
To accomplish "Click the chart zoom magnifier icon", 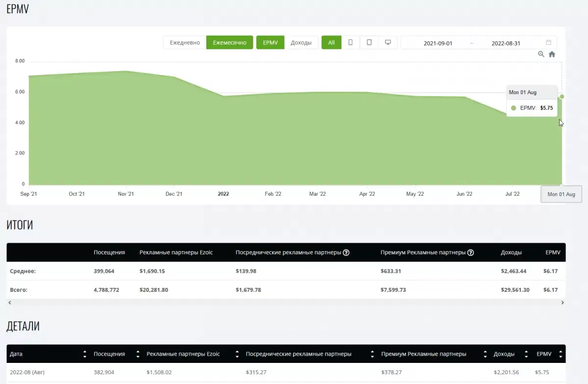I will (x=541, y=54).
